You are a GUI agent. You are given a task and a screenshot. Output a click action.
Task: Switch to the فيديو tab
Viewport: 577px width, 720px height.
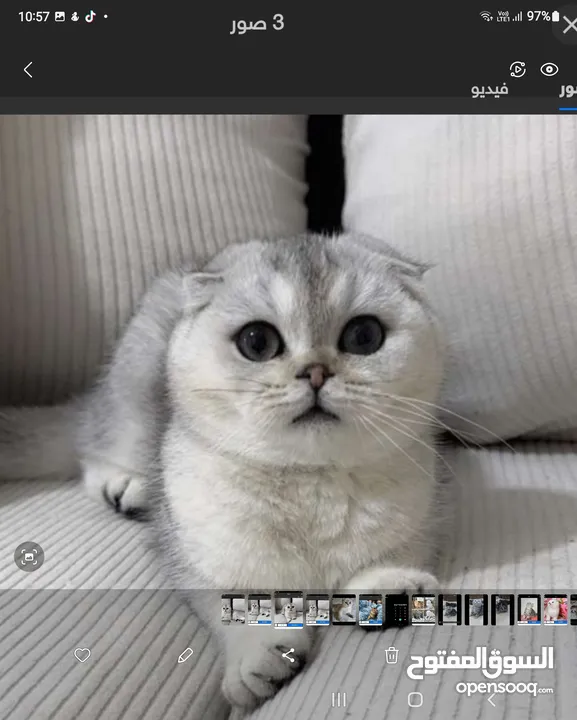coord(489,89)
